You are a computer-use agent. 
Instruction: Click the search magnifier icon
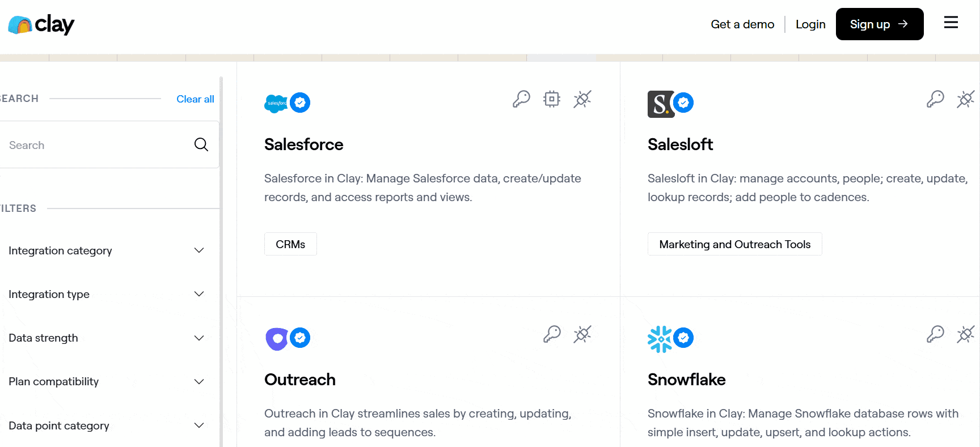[201, 144]
